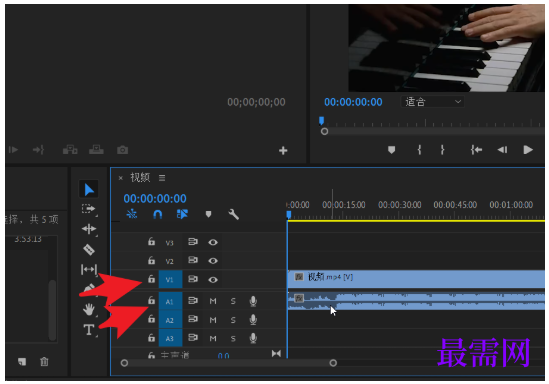
Task: Click the Source monitor Insert button
Action: coord(70,150)
